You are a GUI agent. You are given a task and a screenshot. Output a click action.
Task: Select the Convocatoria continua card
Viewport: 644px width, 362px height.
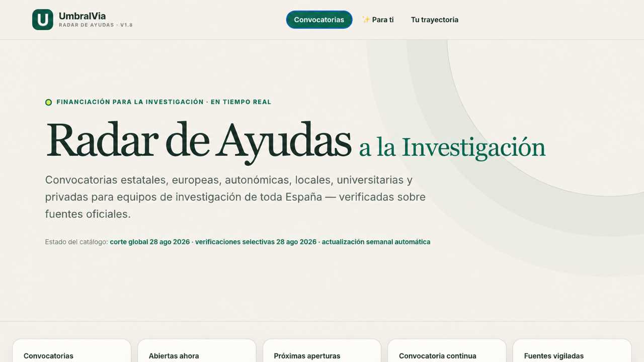coord(447,350)
